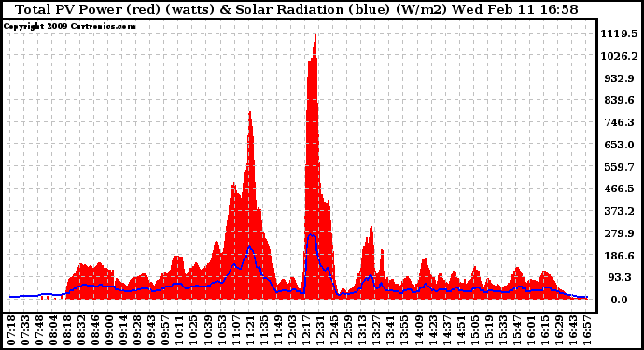Click the 13:41 time label

pos(390,330)
